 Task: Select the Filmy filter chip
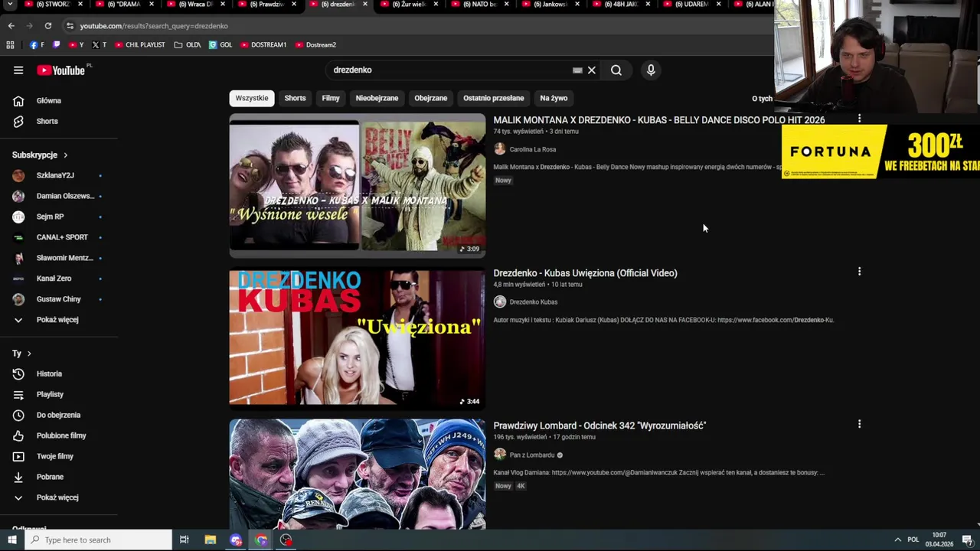pos(331,98)
